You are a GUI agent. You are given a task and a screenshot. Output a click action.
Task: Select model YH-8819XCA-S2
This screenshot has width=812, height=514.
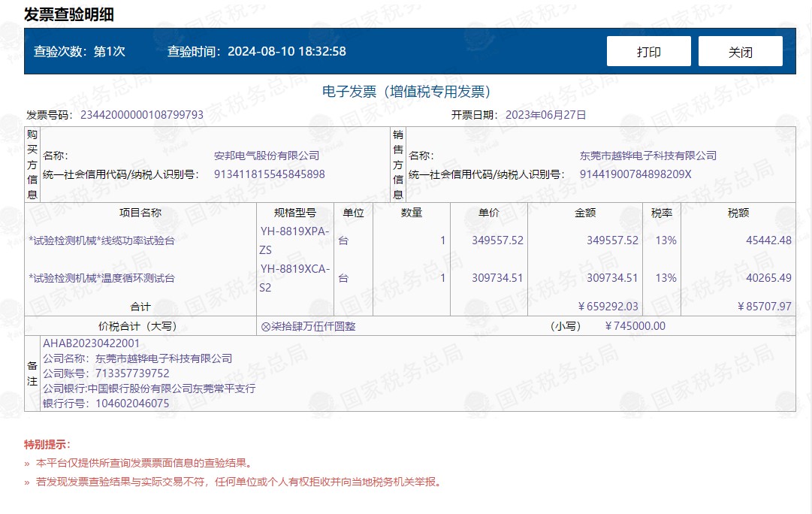click(294, 278)
